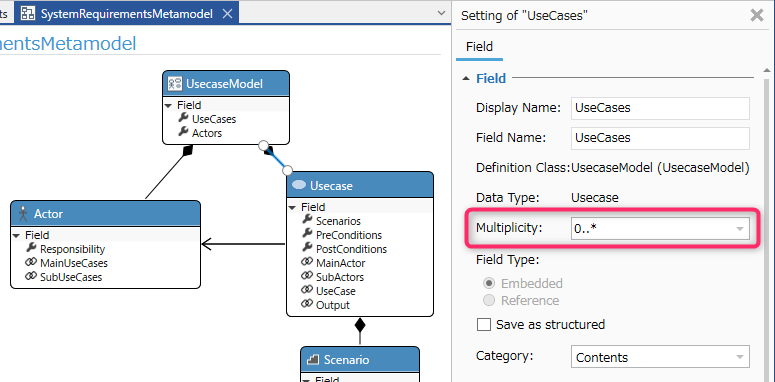Close the SystemRequirementsMetamodel tab
This screenshot has width=775, height=382.
click(x=227, y=13)
